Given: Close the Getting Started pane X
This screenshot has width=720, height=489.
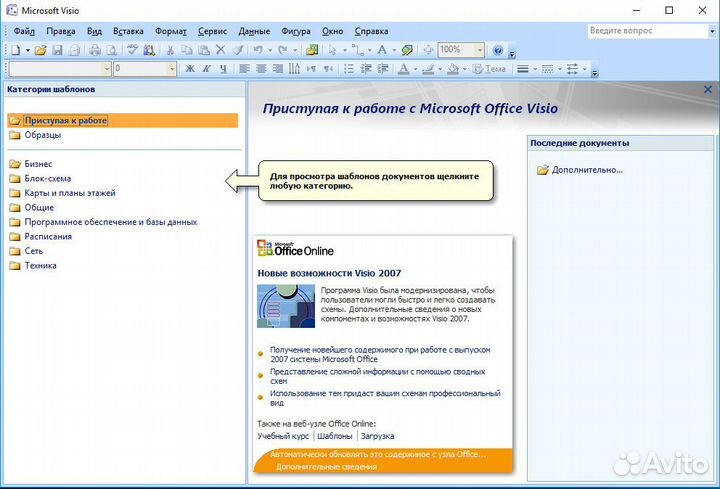Looking at the screenshot, I should 708,90.
